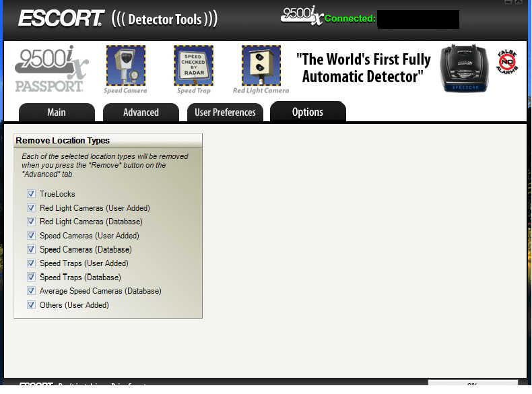
Task: Uncheck Speed Cameras (User Added)
Action: [31, 236]
